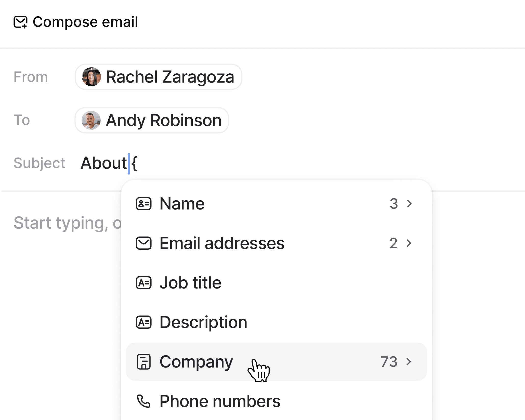This screenshot has height=420, width=525.
Task: Expand the Name submenu chevron
Action: point(409,204)
